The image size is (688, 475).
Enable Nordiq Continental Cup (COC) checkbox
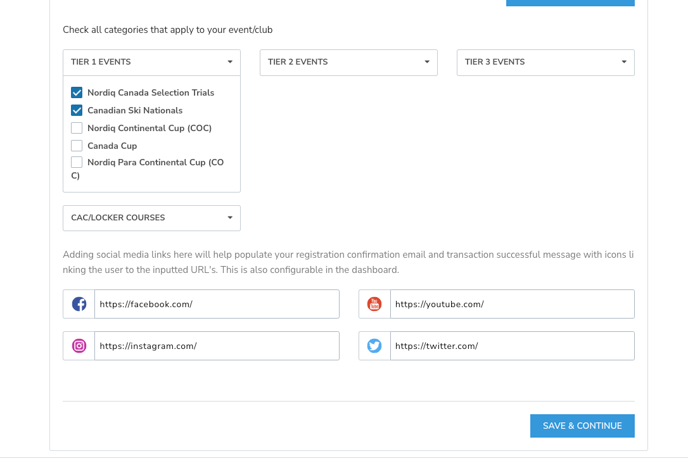tap(77, 128)
